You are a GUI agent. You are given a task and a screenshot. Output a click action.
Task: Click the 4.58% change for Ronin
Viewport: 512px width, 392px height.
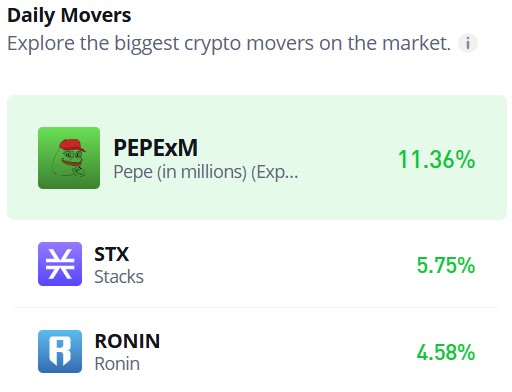[x=446, y=352]
